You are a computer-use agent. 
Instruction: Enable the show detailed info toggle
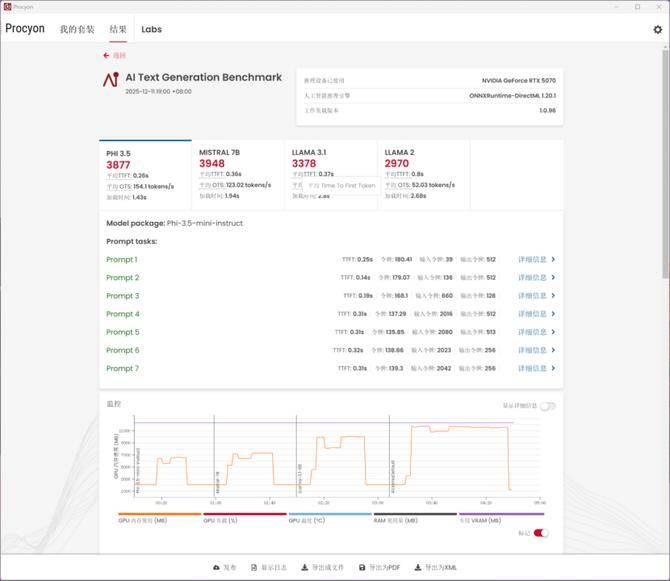(547, 405)
